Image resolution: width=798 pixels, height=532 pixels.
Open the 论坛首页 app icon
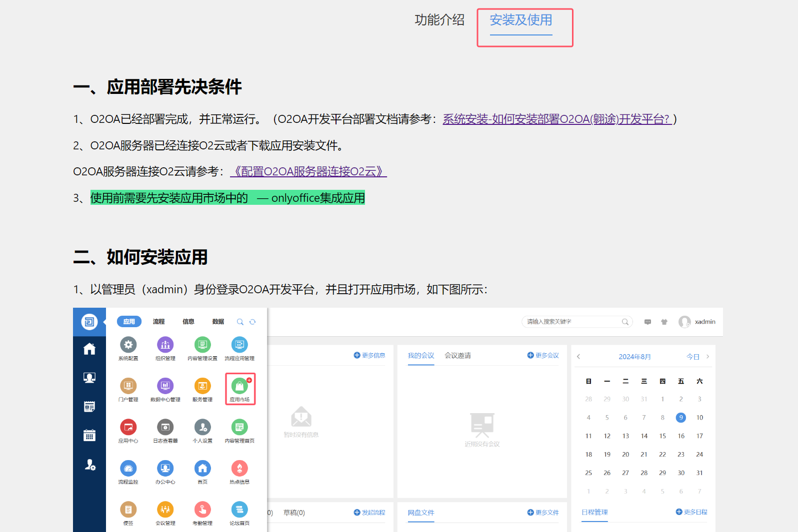239,510
